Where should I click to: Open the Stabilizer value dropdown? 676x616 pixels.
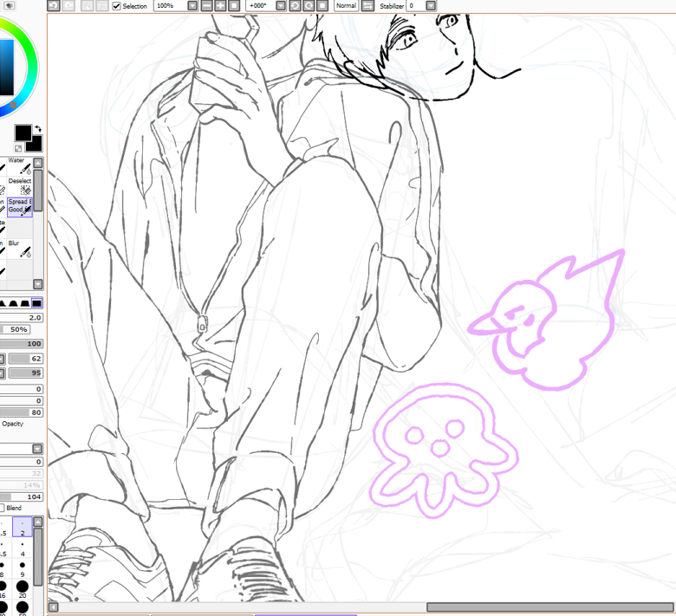[x=431, y=5]
